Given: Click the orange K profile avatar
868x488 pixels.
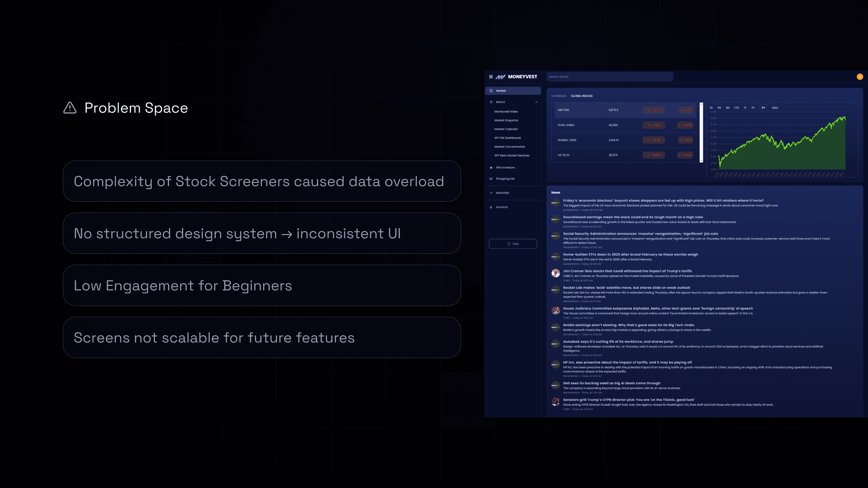Looking at the screenshot, I should tap(860, 77).
